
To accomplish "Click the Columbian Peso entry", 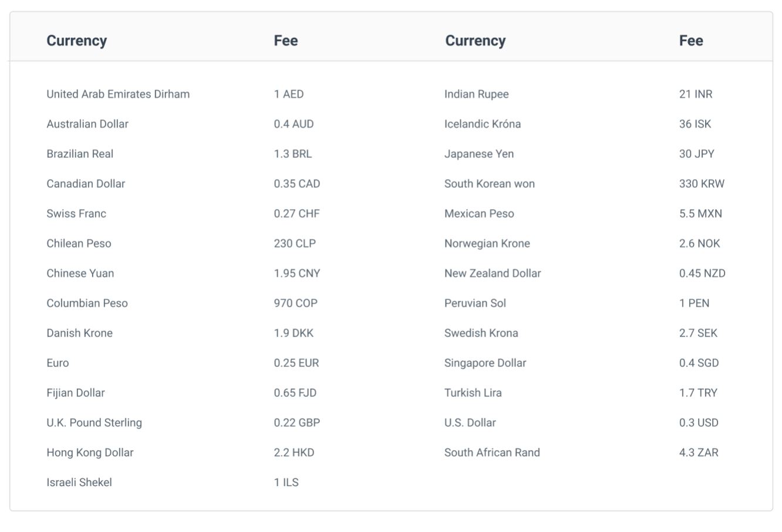I will pyautogui.click(x=87, y=304).
